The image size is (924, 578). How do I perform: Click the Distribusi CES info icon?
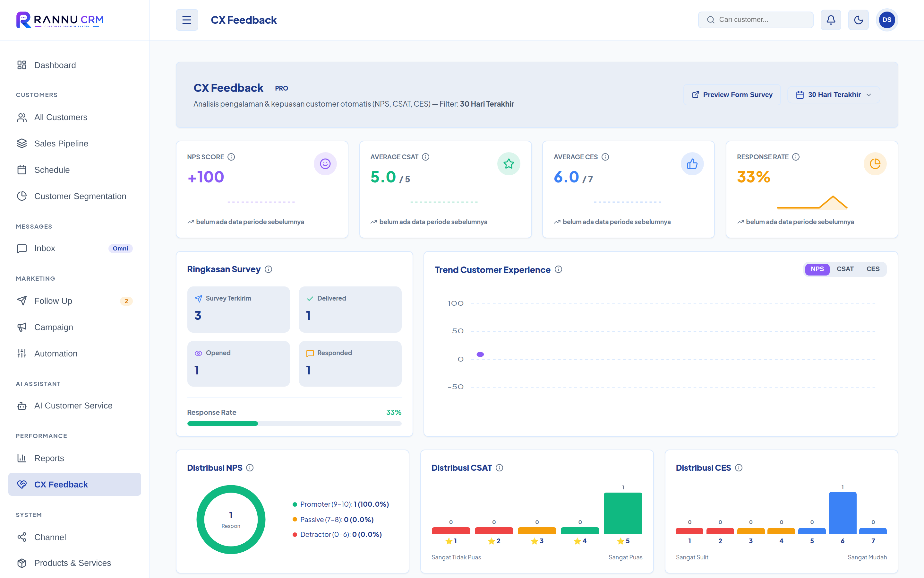click(x=739, y=468)
